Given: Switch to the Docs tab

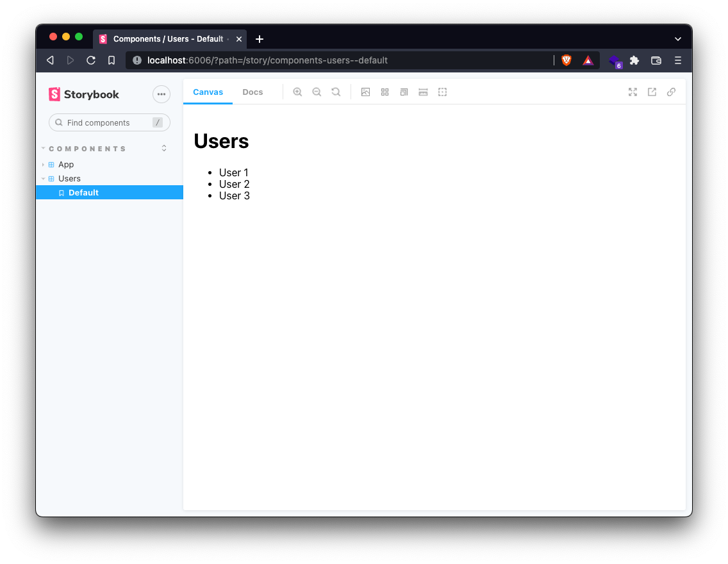Looking at the screenshot, I should (x=252, y=92).
